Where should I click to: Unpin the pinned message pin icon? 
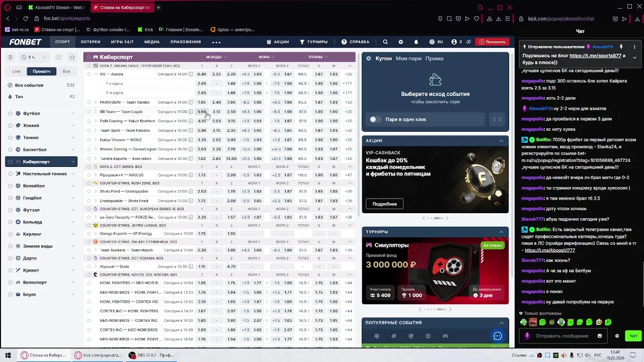(x=621, y=47)
